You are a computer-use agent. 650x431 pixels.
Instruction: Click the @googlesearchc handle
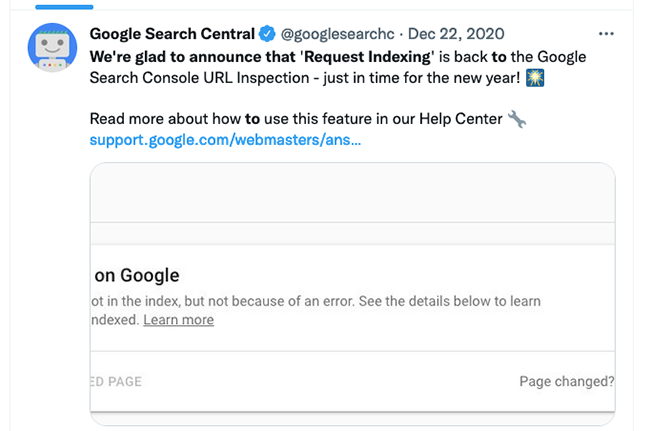[x=337, y=34]
